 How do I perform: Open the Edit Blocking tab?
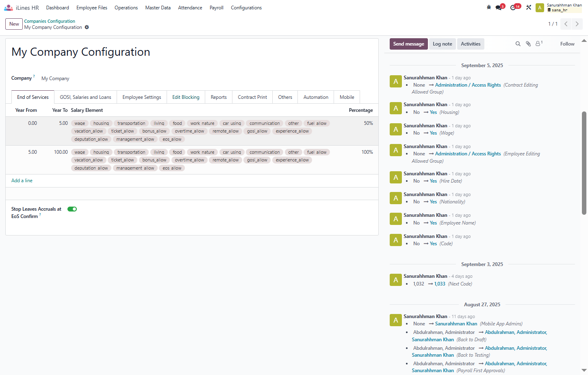tap(186, 97)
